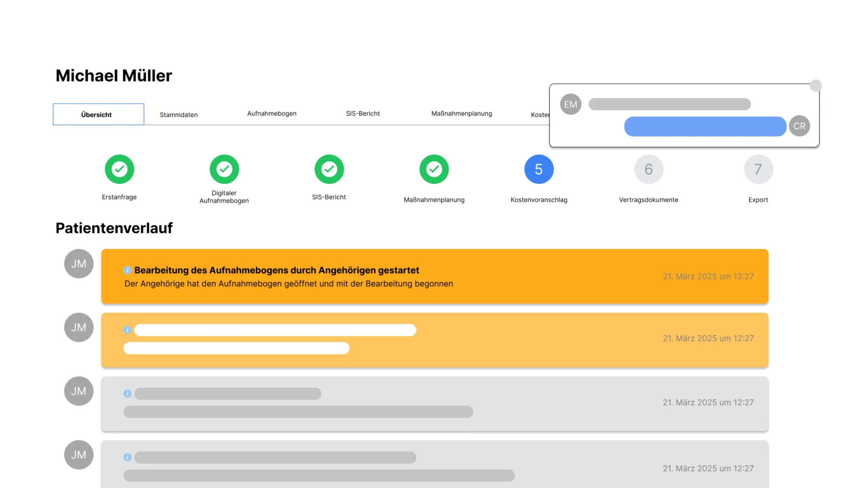This screenshot has width=868, height=488.
Task: Click 'Der Angehörige hat den Aufnahmebogen geöffnet' text
Action: click(x=289, y=284)
